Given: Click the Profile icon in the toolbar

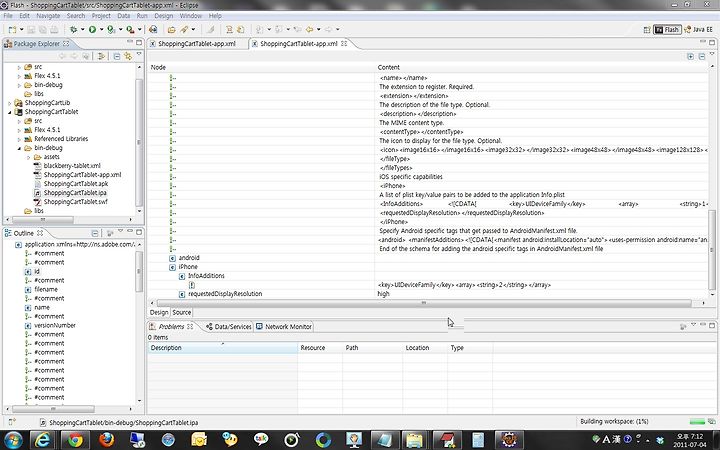Looking at the screenshot, I should (111, 29).
